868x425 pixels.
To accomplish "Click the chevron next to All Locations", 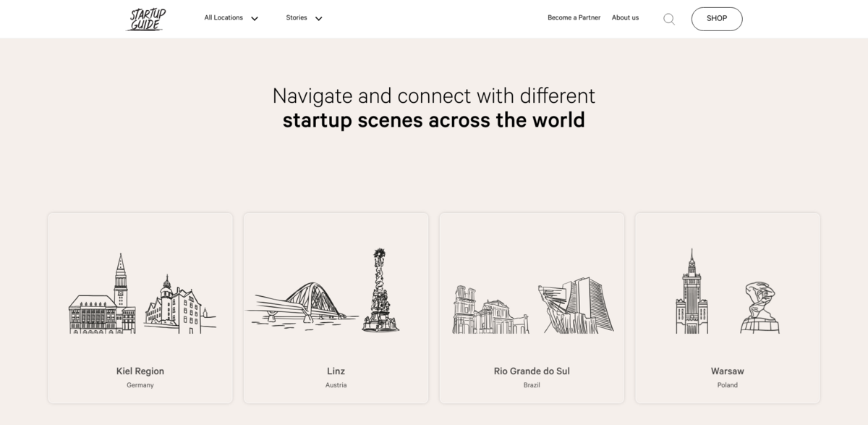I will [x=254, y=18].
